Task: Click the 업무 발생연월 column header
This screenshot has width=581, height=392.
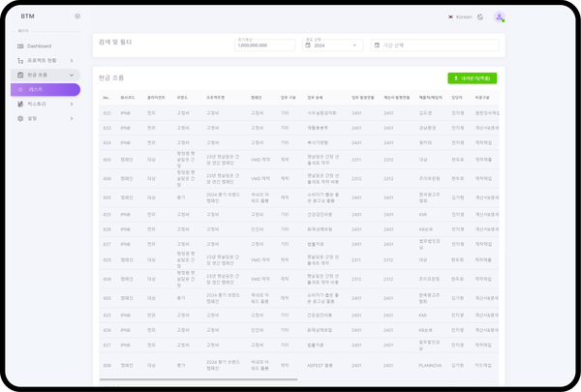Action: point(363,98)
